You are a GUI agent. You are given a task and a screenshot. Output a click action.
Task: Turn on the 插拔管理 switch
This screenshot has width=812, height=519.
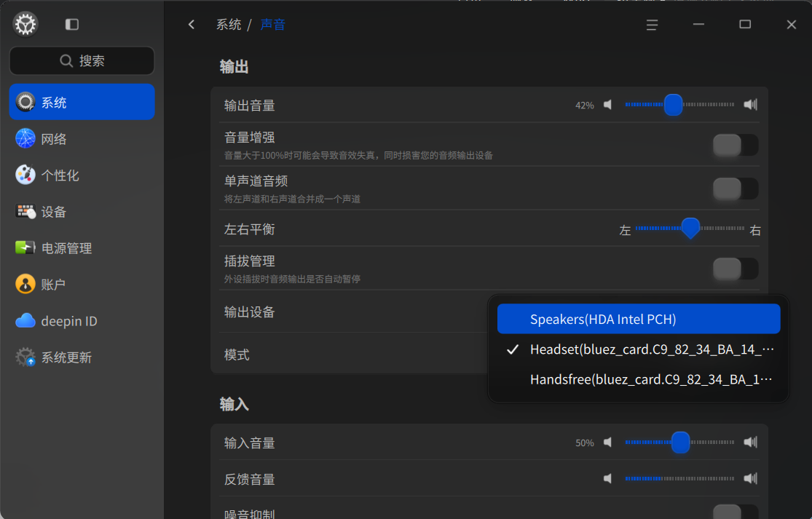(736, 269)
